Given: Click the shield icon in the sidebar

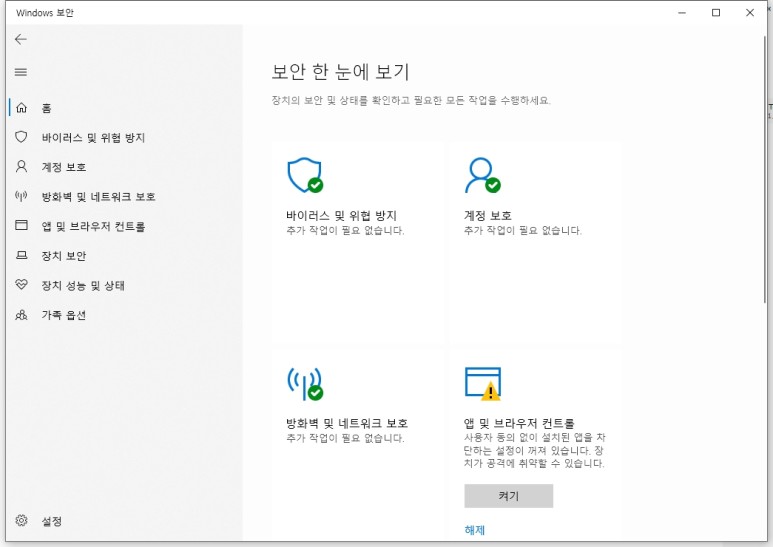Looking at the screenshot, I should 21,137.
